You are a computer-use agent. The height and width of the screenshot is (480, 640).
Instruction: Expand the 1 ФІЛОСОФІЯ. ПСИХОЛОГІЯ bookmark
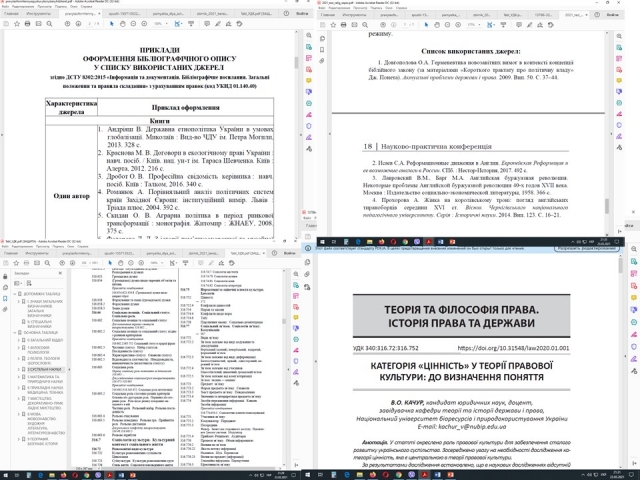pos(19,348)
